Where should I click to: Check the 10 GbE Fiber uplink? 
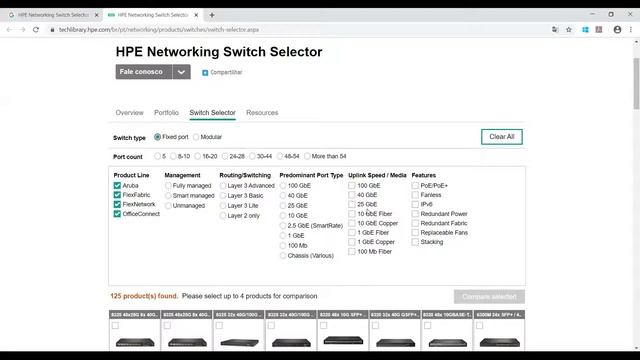click(x=352, y=214)
